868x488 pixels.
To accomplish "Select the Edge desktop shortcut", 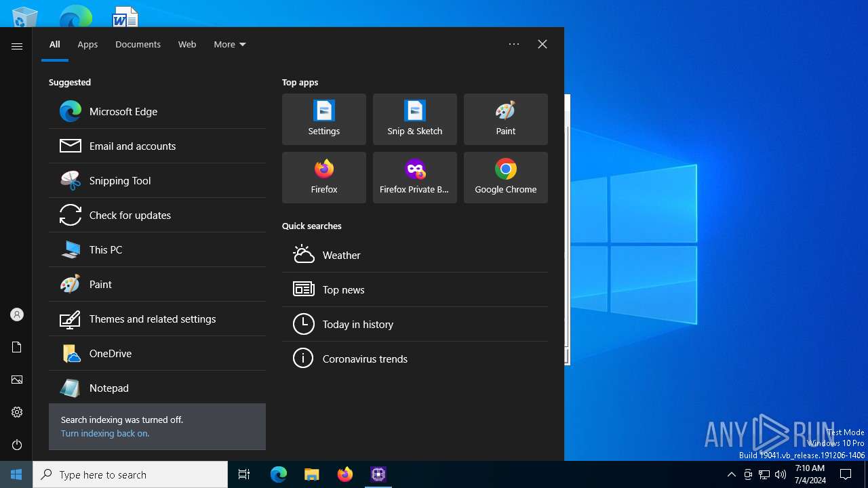I will click(x=75, y=16).
